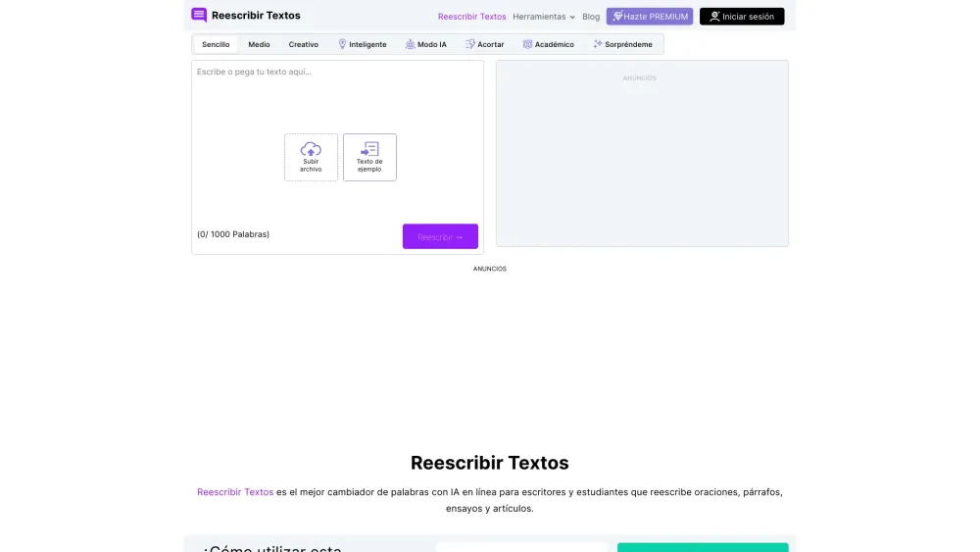This screenshot has width=980, height=552.
Task: Switch to the Medio mode tab
Action: point(259,44)
